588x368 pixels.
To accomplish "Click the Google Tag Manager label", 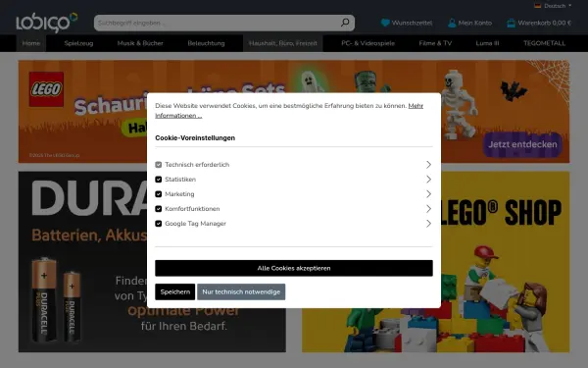I will (x=195, y=224).
